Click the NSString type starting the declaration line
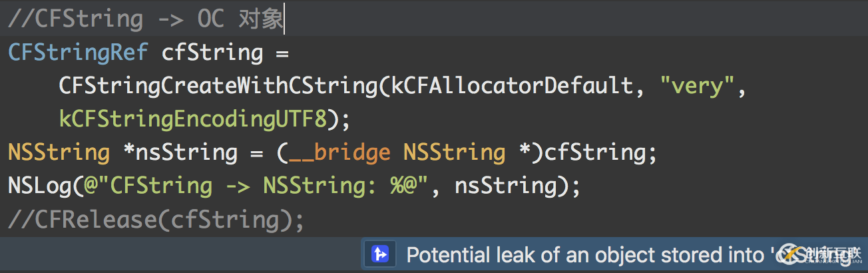 59,152
